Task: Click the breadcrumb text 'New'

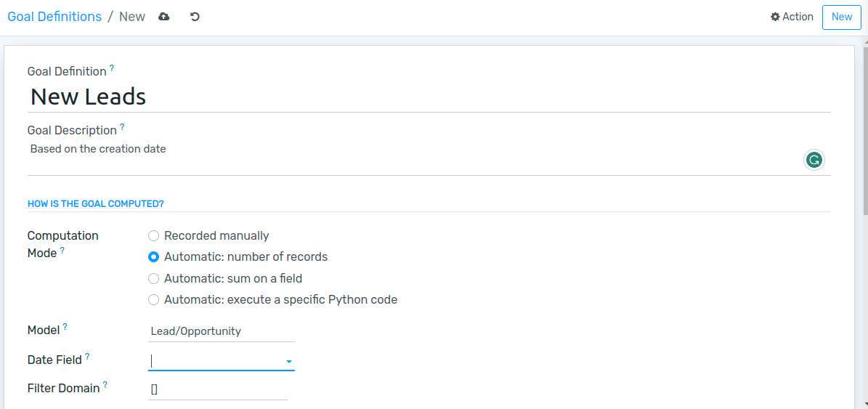Action: pos(132,17)
